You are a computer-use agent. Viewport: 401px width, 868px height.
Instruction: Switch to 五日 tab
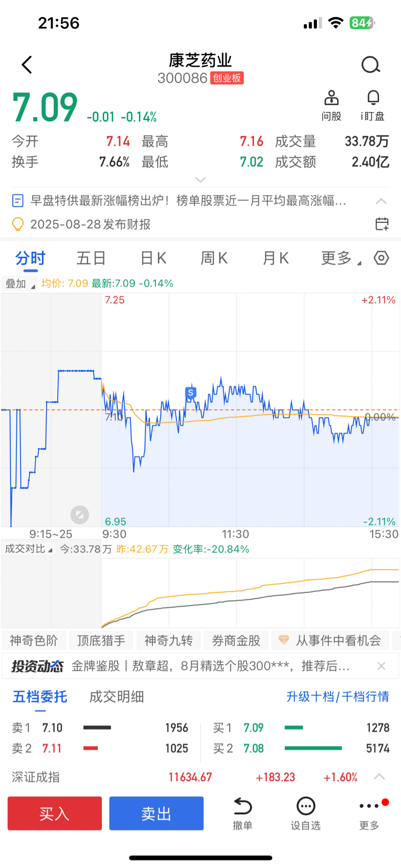[91, 258]
